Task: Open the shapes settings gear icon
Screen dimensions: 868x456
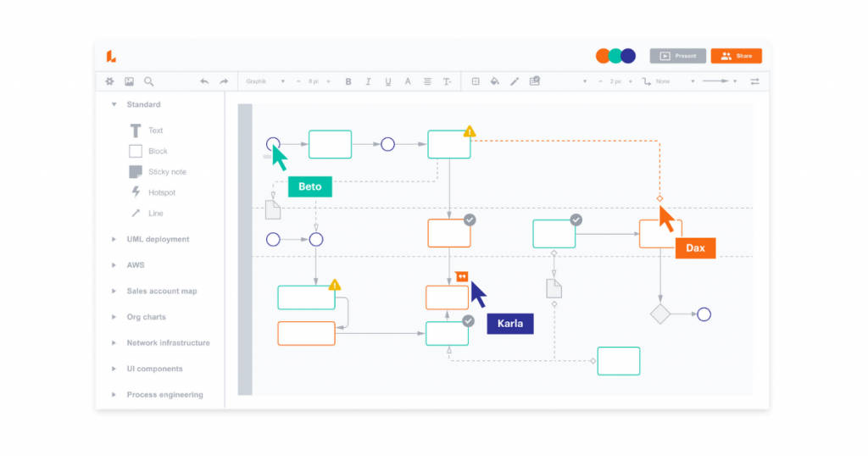Action: 109,81
